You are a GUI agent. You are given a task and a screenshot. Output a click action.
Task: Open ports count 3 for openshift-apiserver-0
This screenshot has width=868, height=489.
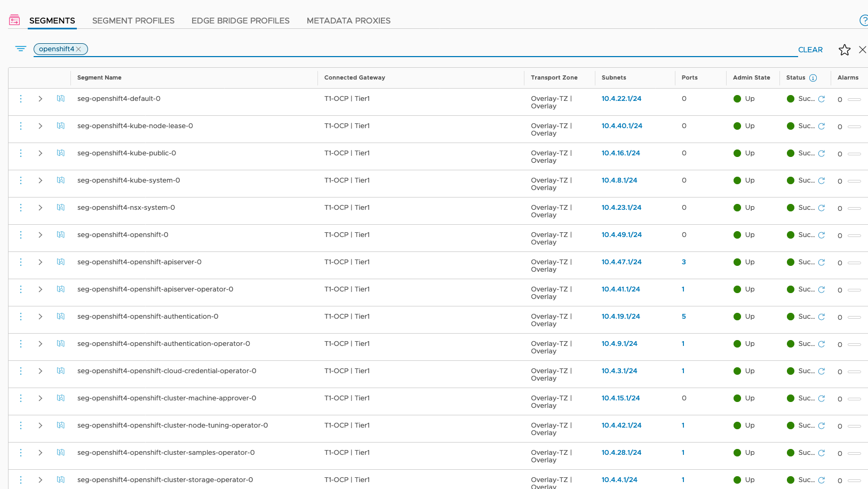coord(684,262)
